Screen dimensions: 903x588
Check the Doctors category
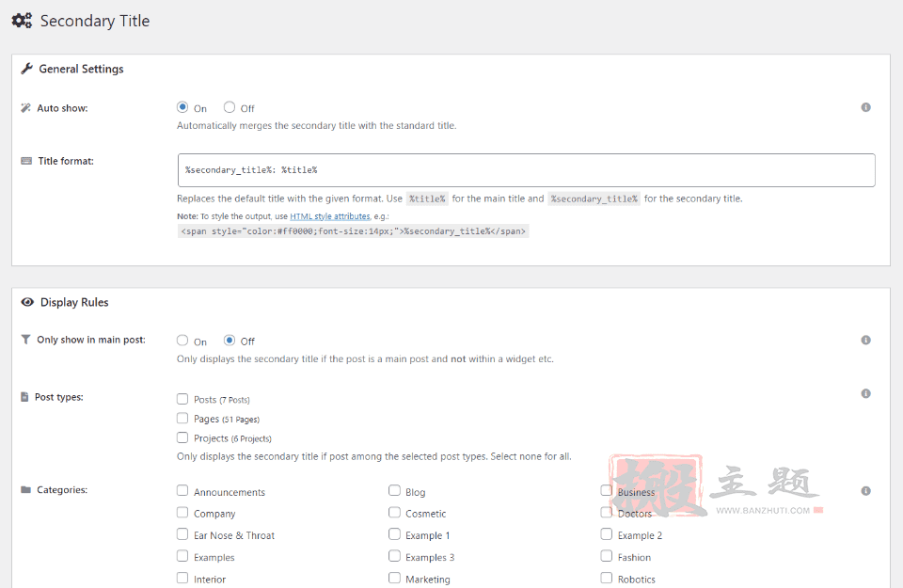[x=607, y=513]
